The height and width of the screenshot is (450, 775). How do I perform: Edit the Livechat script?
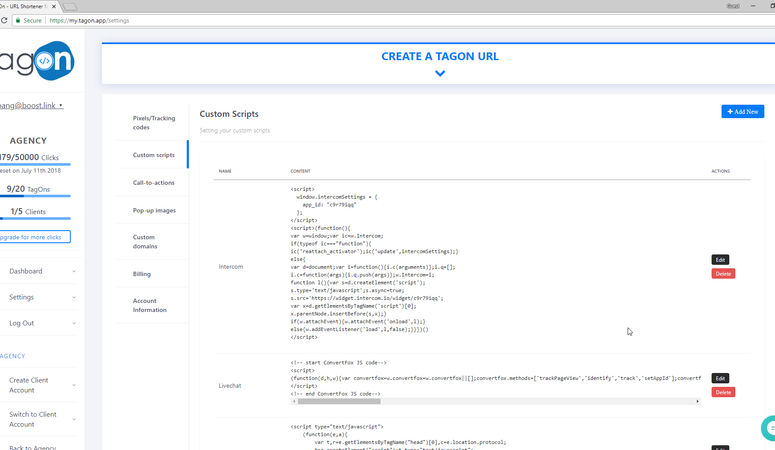(720, 378)
